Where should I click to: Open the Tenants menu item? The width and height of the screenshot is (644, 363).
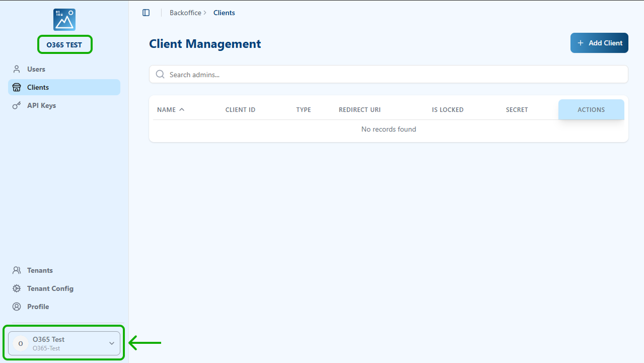[x=40, y=270]
